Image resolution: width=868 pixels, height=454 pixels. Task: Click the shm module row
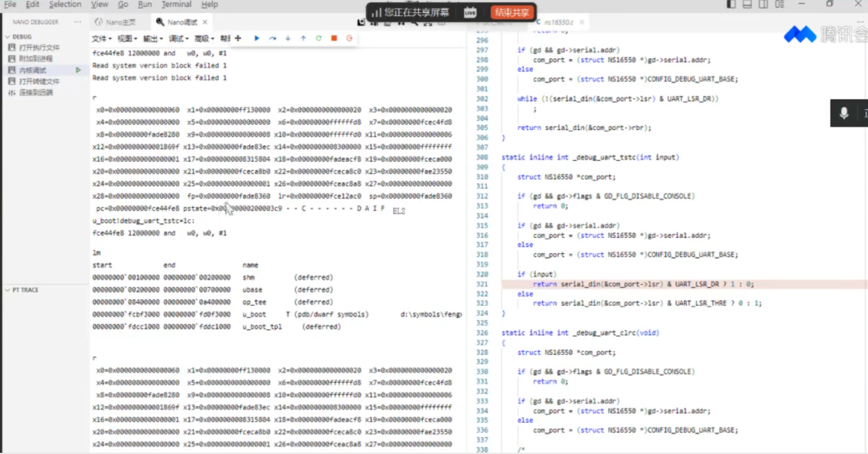(x=212, y=277)
